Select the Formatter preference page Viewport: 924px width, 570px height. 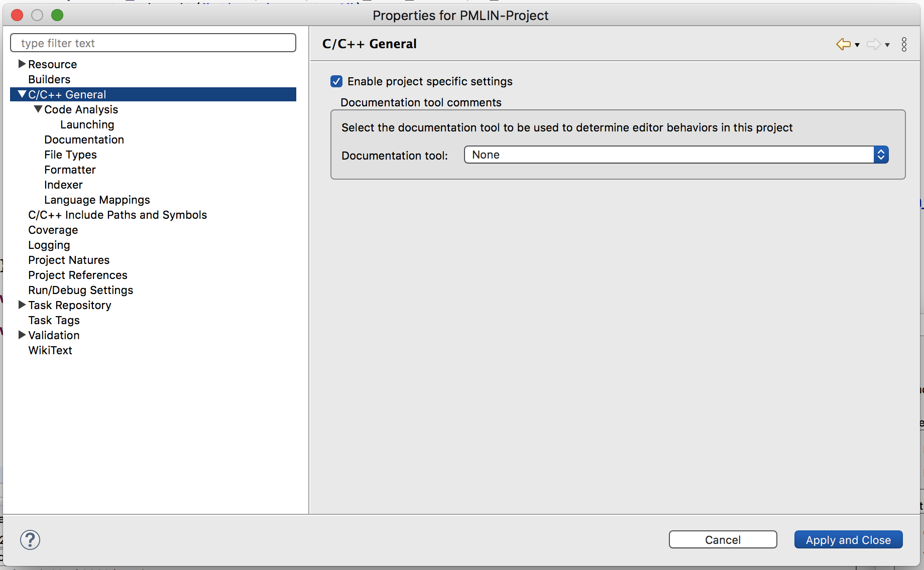click(70, 170)
